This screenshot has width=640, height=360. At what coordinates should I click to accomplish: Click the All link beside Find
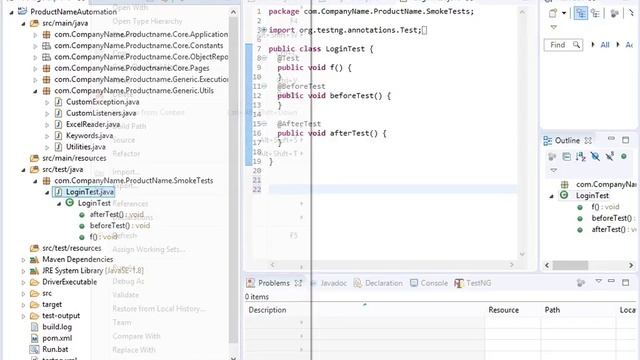[x=604, y=45]
